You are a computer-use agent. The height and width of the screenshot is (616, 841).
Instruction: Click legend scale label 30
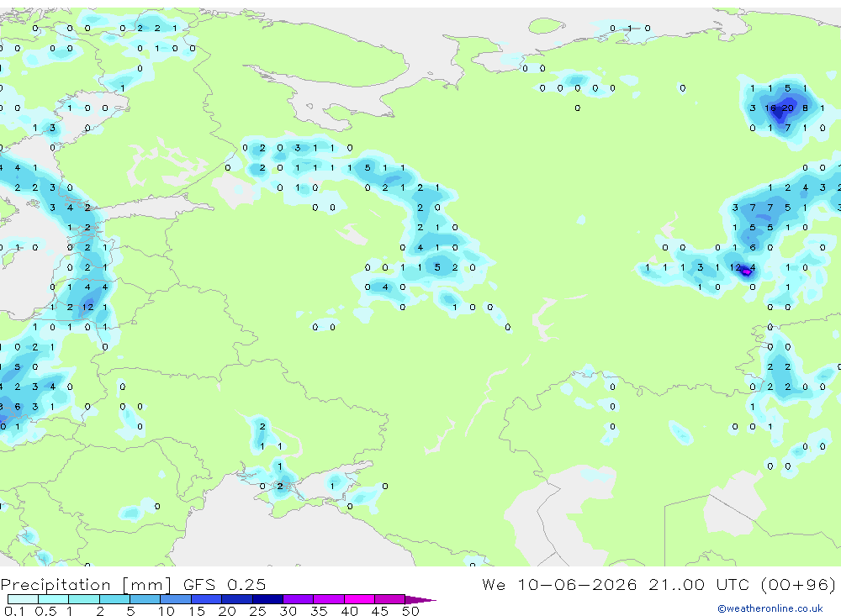[288, 611]
